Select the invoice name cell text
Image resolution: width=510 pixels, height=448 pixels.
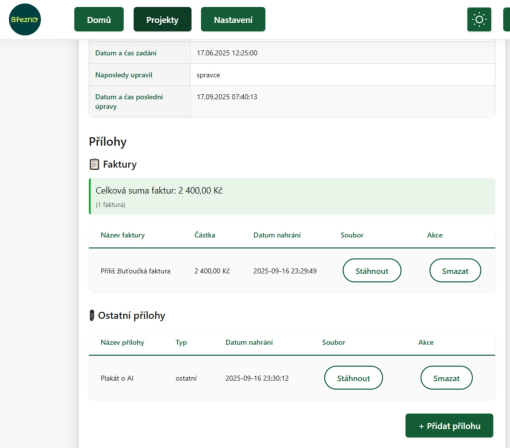pos(135,271)
